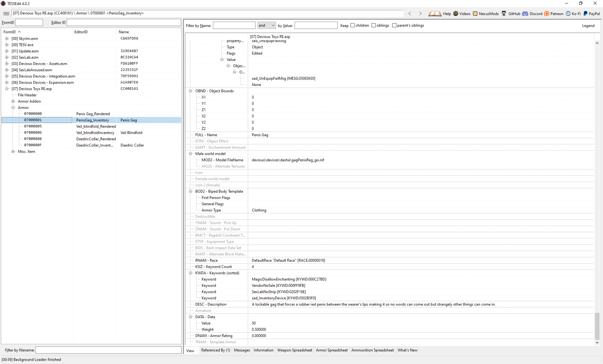Open the hamburger main menu
The height and width of the screenshot is (364, 603).
point(6,13)
